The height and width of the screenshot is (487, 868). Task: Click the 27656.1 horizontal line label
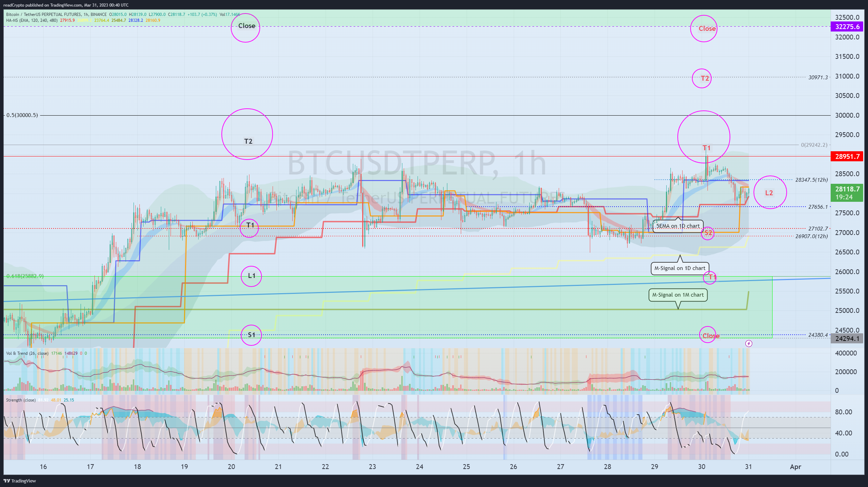tap(818, 207)
